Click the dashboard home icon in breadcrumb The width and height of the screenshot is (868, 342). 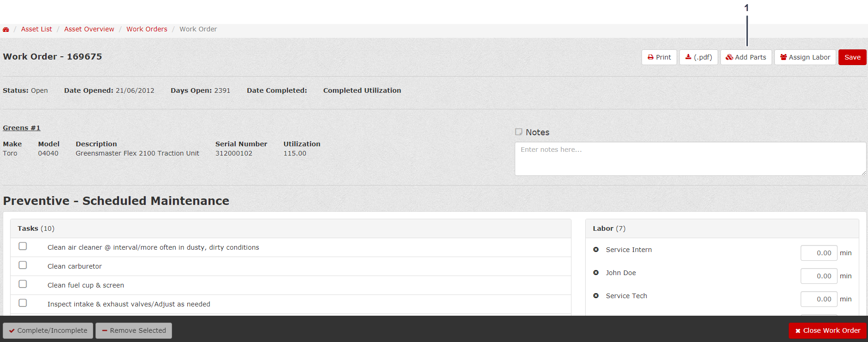pos(6,30)
